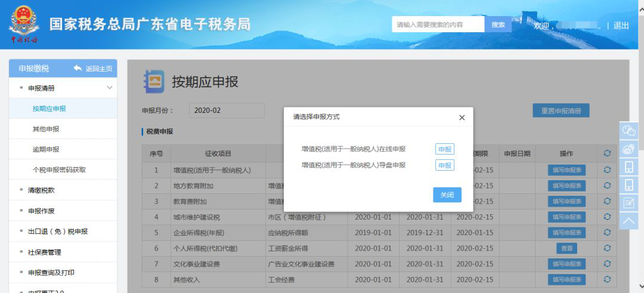Click 填写申报表 for 教育费附加

pos(567,201)
